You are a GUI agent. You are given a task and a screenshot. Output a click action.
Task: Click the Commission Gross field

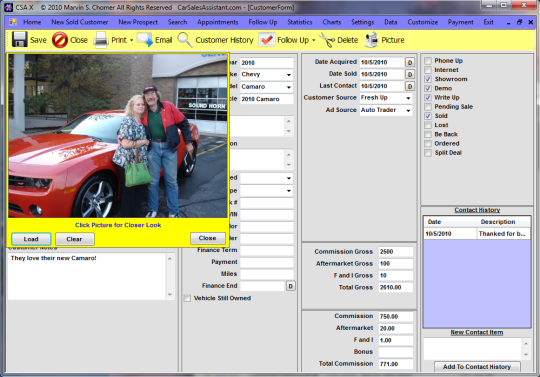pyautogui.click(x=395, y=252)
